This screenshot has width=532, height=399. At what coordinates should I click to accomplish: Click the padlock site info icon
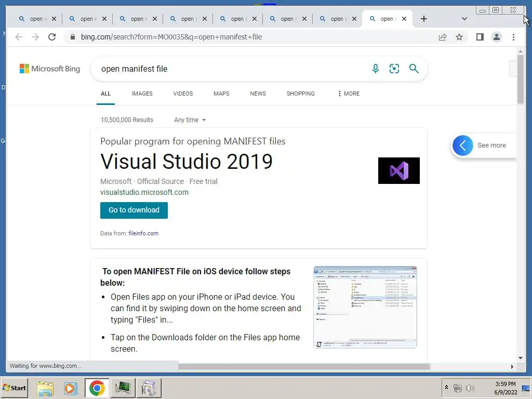click(73, 37)
